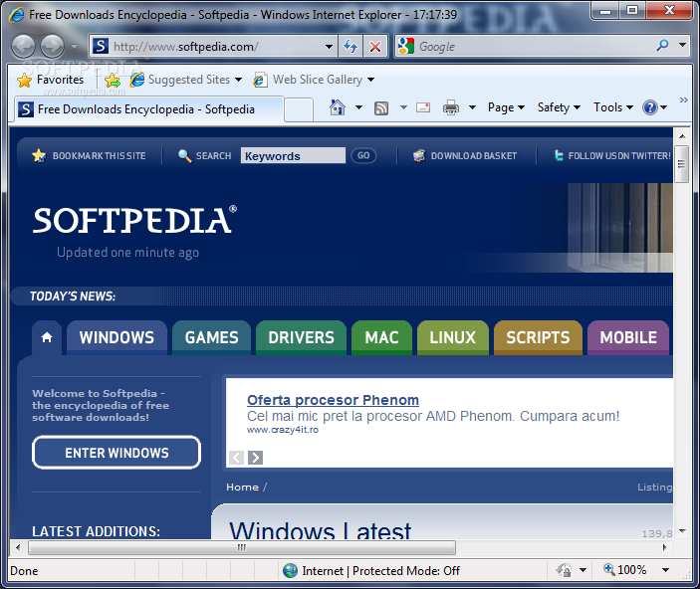Click the Help question mark icon
This screenshot has width=700, height=589.
tap(650, 107)
